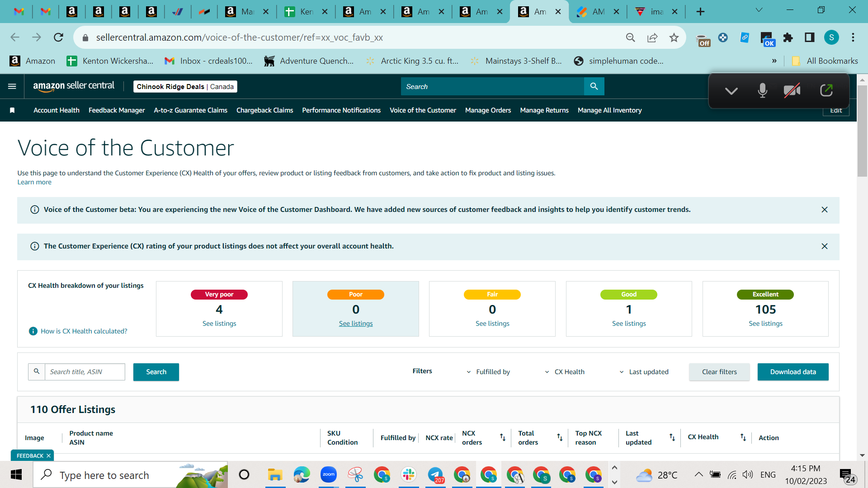
Task: Dismiss the Voice of the Customer beta banner
Action: tap(825, 210)
